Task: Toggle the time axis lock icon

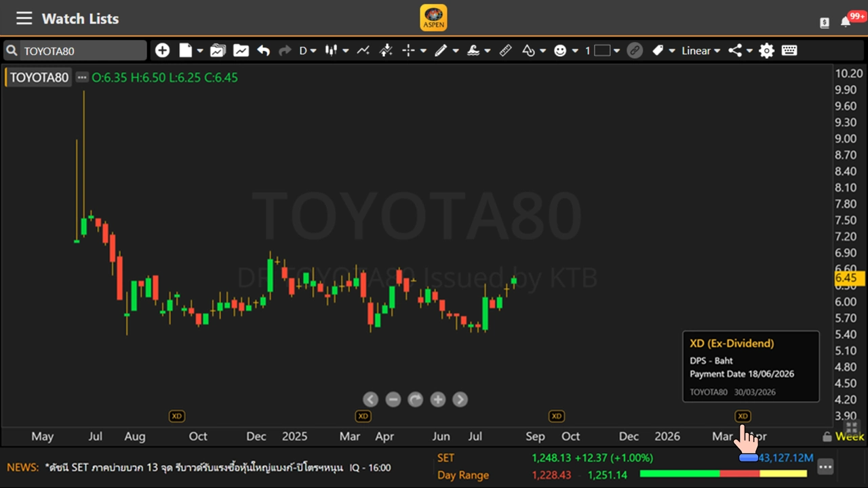Action: [826, 436]
